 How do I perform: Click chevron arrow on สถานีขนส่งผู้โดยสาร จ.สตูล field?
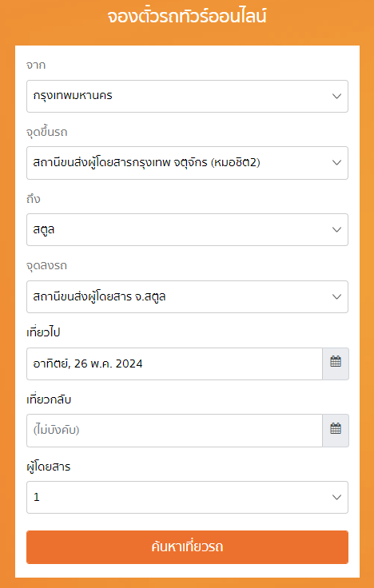[x=336, y=296]
